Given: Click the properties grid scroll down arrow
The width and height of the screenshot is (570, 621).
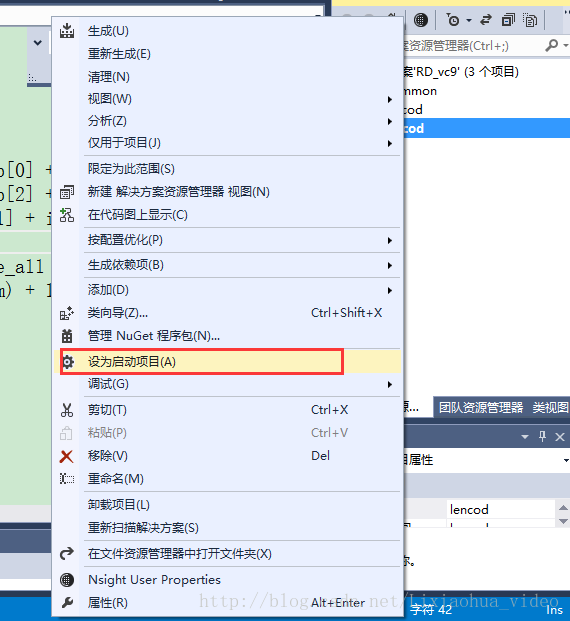Looking at the screenshot, I should [x=563, y=522].
